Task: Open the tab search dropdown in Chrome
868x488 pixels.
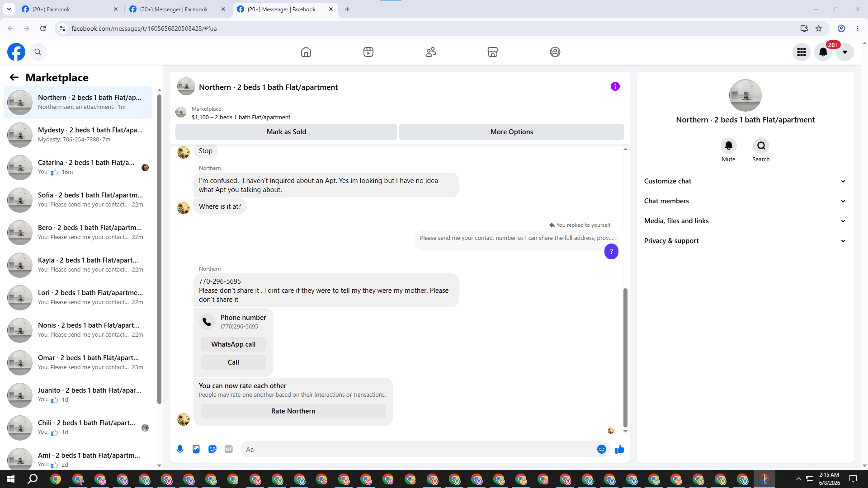Action: [x=9, y=9]
